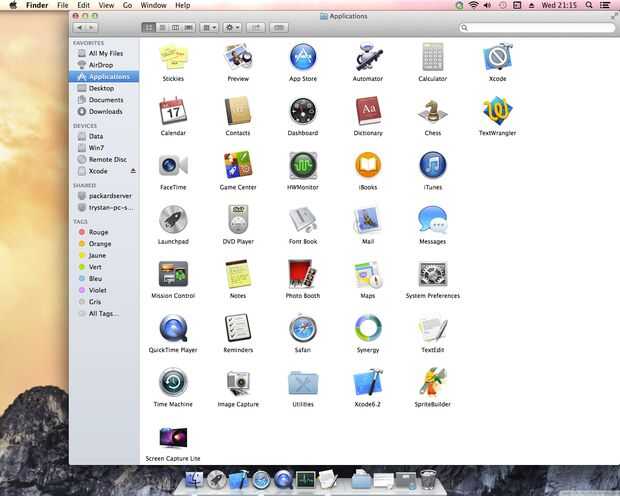This screenshot has width=620, height=496.
Task: Open the item arrangement dropdown
Action: pyautogui.click(x=210, y=27)
